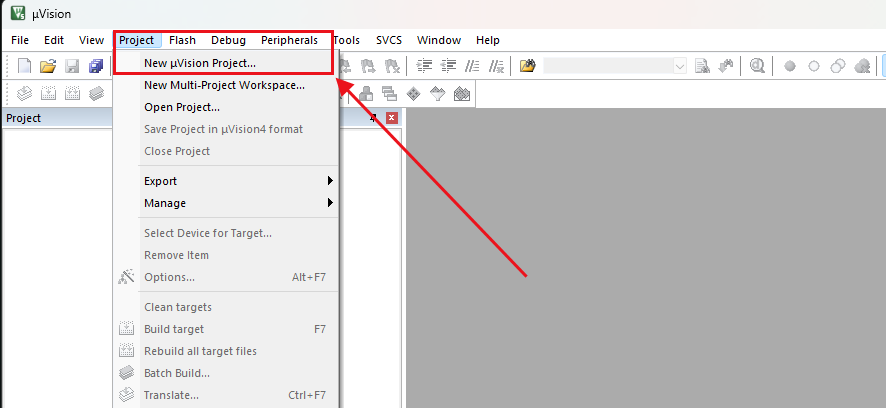Image resolution: width=886 pixels, height=408 pixels.
Task: Open the Help menu
Action: tap(488, 40)
